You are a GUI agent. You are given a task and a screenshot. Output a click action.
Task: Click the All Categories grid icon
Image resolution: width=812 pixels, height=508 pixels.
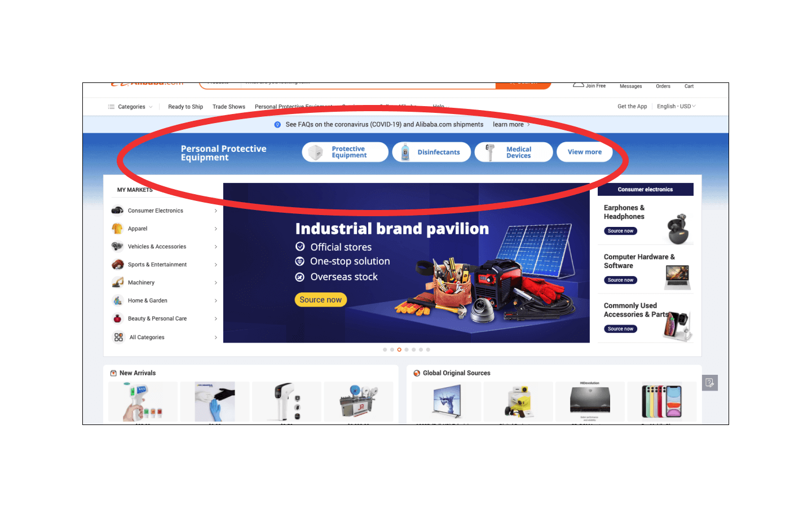click(x=118, y=337)
